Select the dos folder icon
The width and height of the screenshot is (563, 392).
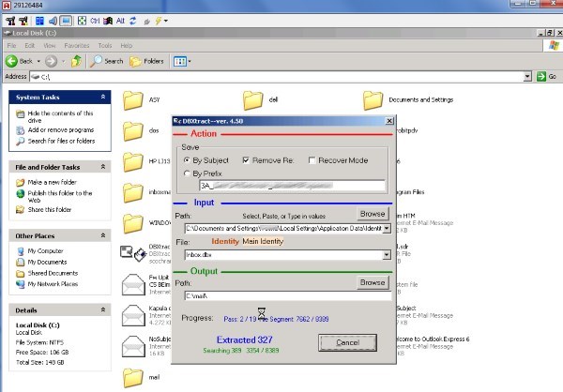[x=133, y=131]
